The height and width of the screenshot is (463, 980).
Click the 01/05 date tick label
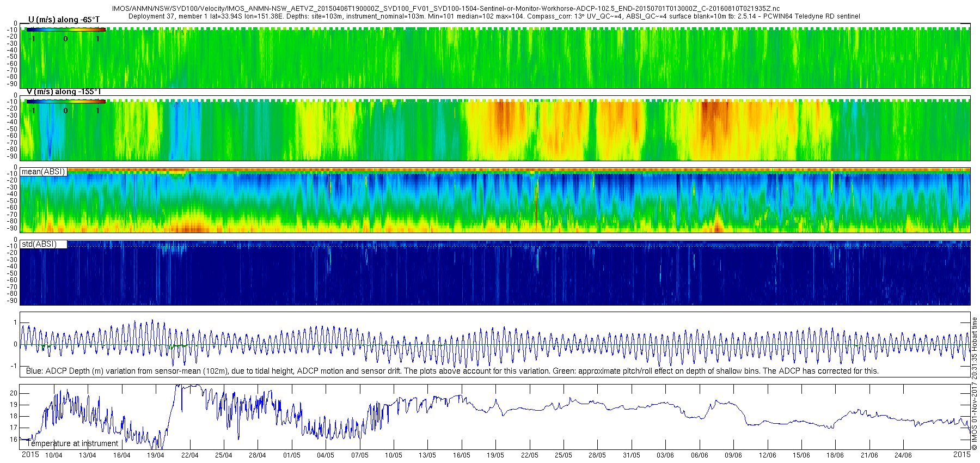(291, 455)
